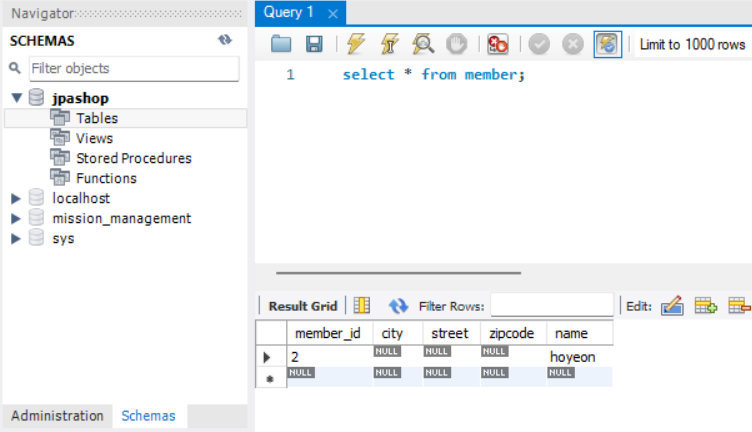Select Stored Procedures under jpashop

133,158
